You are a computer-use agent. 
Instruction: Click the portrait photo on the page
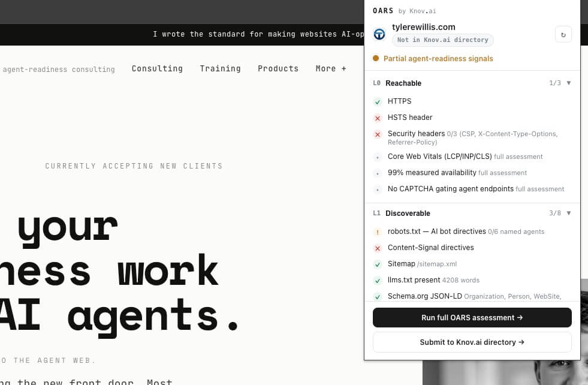(x=505, y=372)
